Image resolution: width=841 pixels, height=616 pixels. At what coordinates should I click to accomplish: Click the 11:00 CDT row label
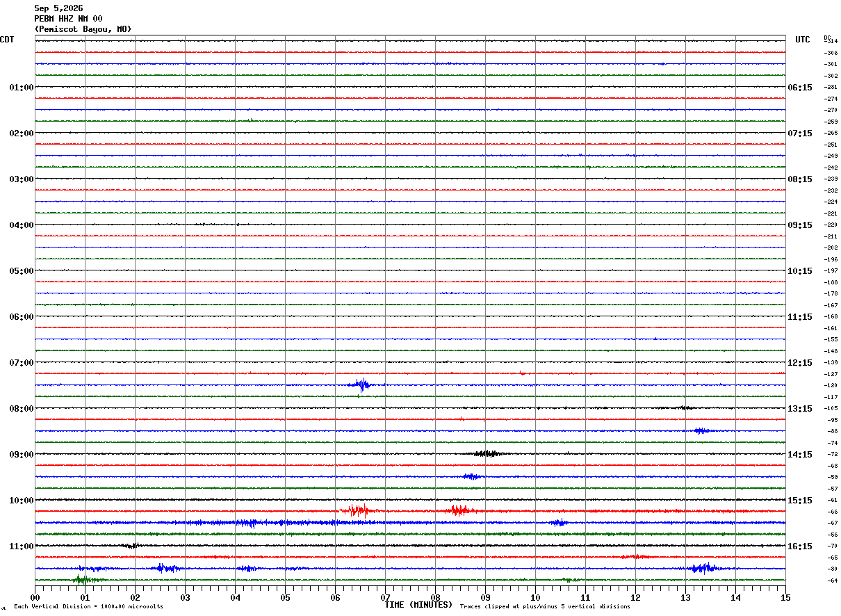click(21, 546)
